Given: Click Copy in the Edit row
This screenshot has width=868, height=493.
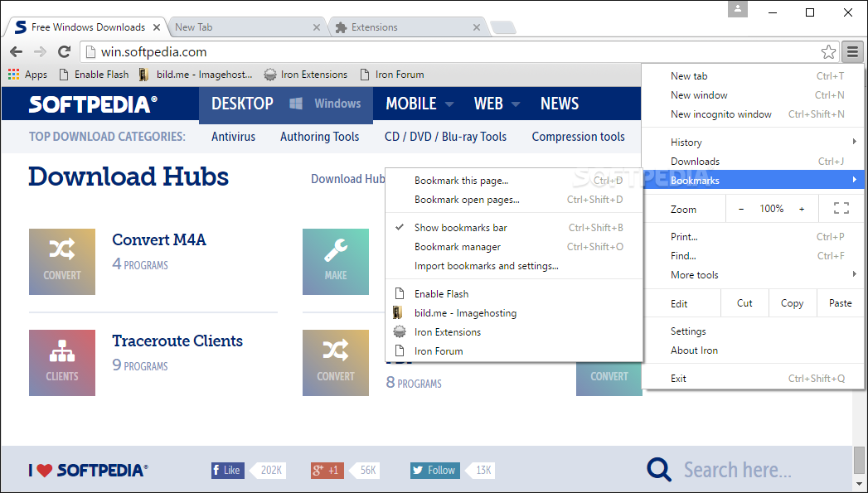Looking at the screenshot, I should coord(793,303).
